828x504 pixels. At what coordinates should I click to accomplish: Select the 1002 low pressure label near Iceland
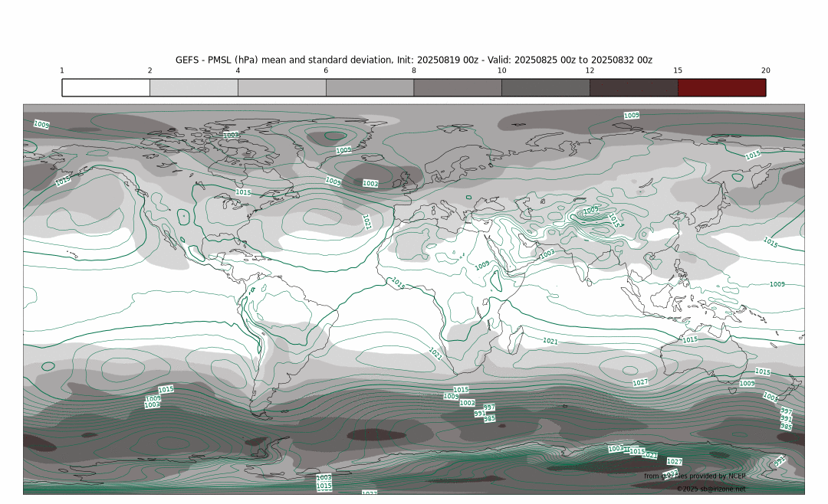[x=370, y=184]
